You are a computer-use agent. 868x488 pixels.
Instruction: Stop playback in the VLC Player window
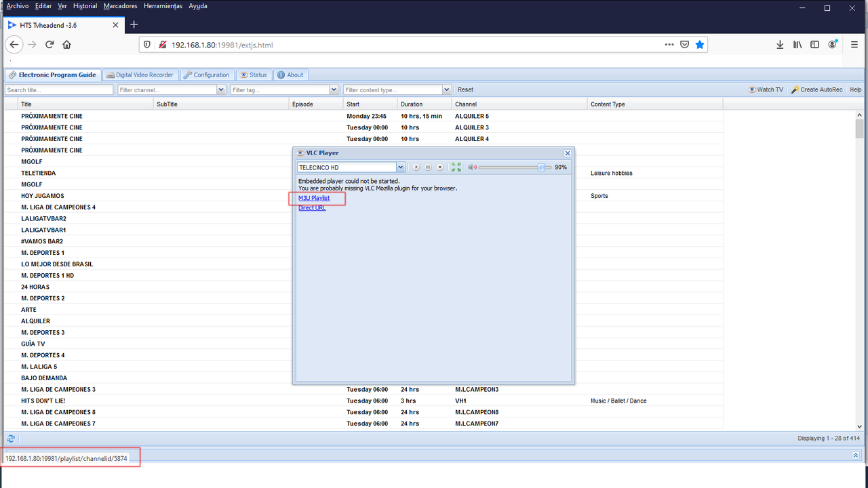point(439,167)
